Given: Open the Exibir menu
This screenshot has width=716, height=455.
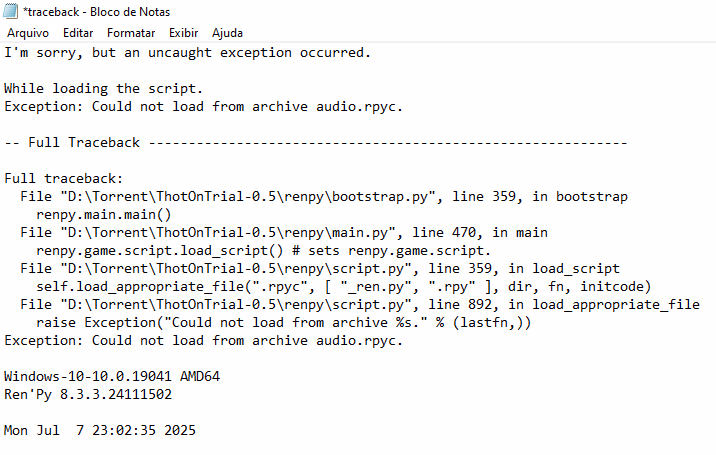Looking at the screenshot, I should pos(183,33).
